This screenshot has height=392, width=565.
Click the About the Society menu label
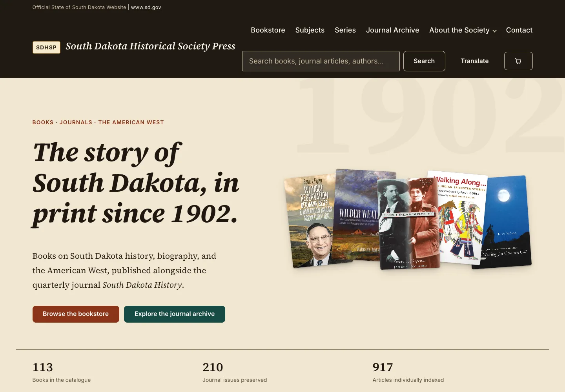(x=459, y=30)
